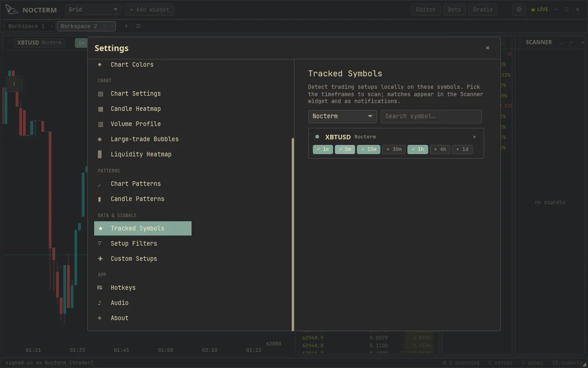
Task: Select Candle Heatmap settings
Action: tap(142, 109)
